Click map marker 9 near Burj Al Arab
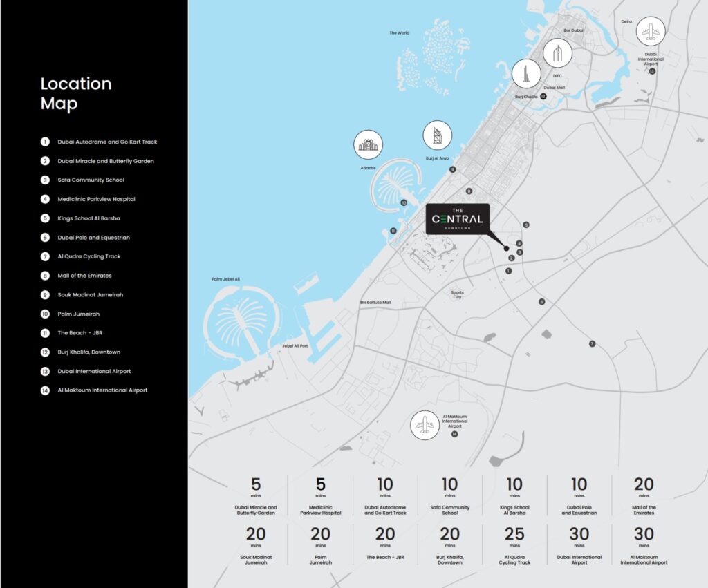 [452, 169]
